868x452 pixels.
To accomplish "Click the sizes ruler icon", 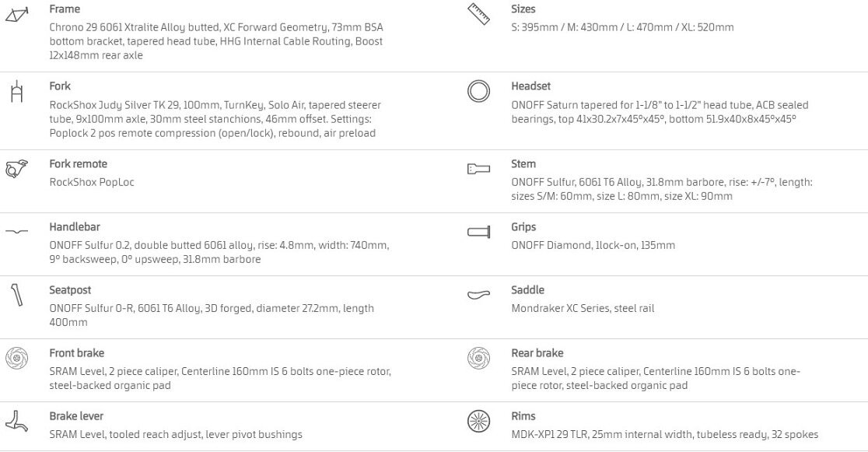I will click(x=478, y=13).
